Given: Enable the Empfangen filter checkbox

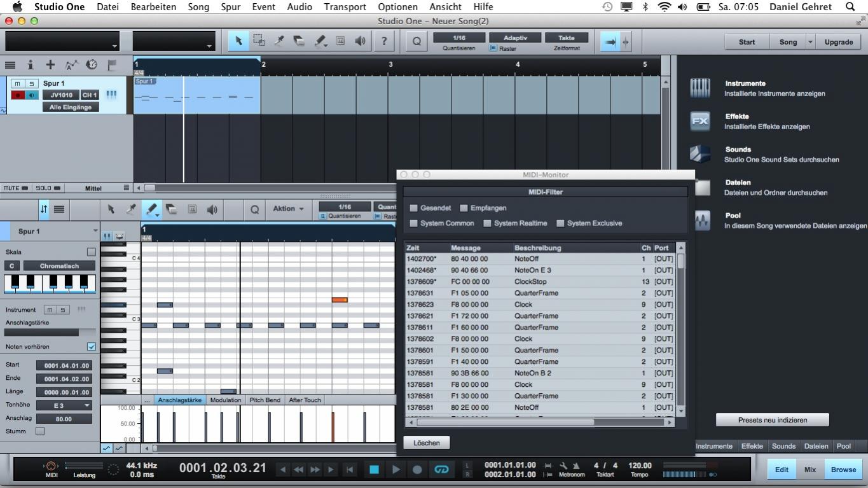Looking at the screenshot, I should click(x=464, y=208).
